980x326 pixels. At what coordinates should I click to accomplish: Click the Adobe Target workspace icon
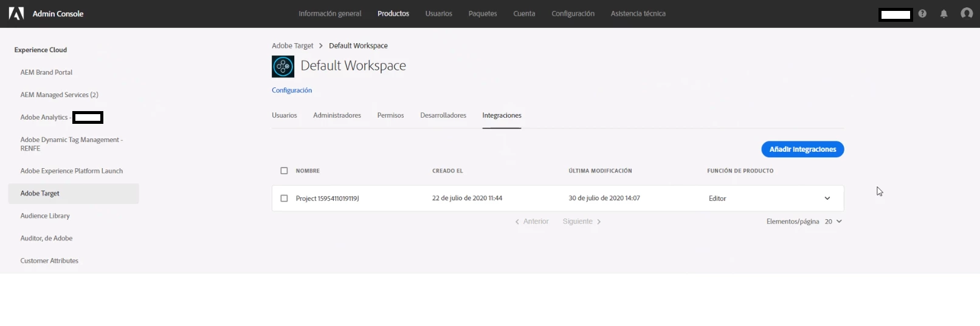pyautogui.click(x=283, y=66)
